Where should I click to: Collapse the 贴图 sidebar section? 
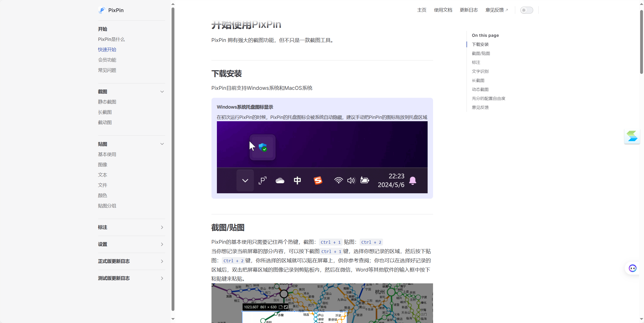pos(162,144)
